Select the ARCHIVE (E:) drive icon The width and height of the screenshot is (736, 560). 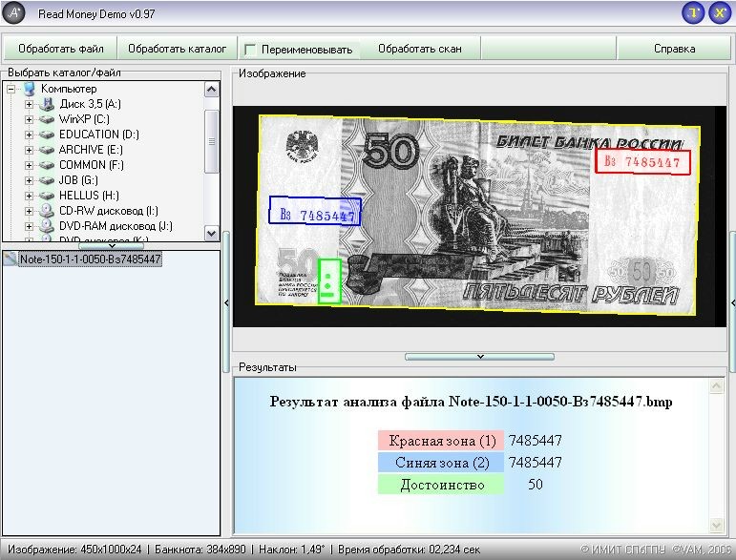[x=47, y=150]
